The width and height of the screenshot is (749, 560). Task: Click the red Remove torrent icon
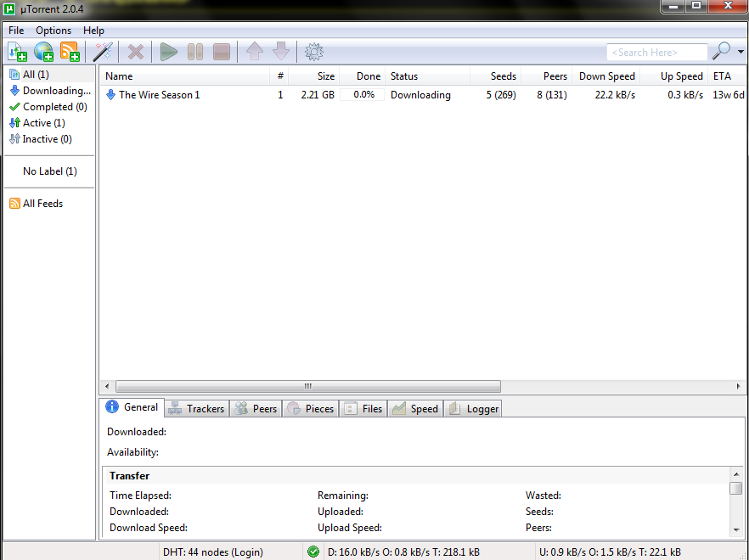(135, 52)
